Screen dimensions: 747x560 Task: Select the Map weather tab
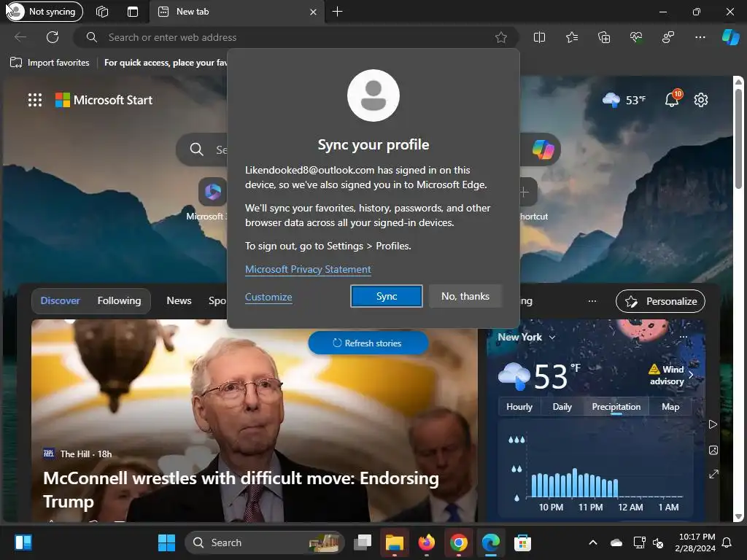[x=670, y=407]
